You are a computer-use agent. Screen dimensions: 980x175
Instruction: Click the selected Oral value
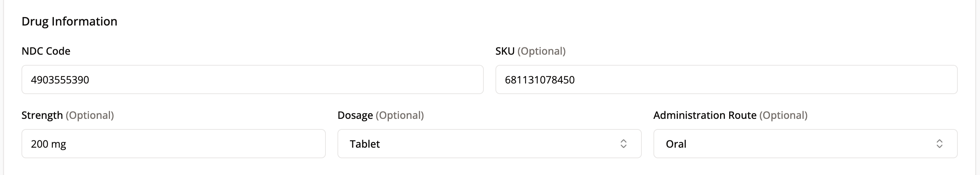676,144
